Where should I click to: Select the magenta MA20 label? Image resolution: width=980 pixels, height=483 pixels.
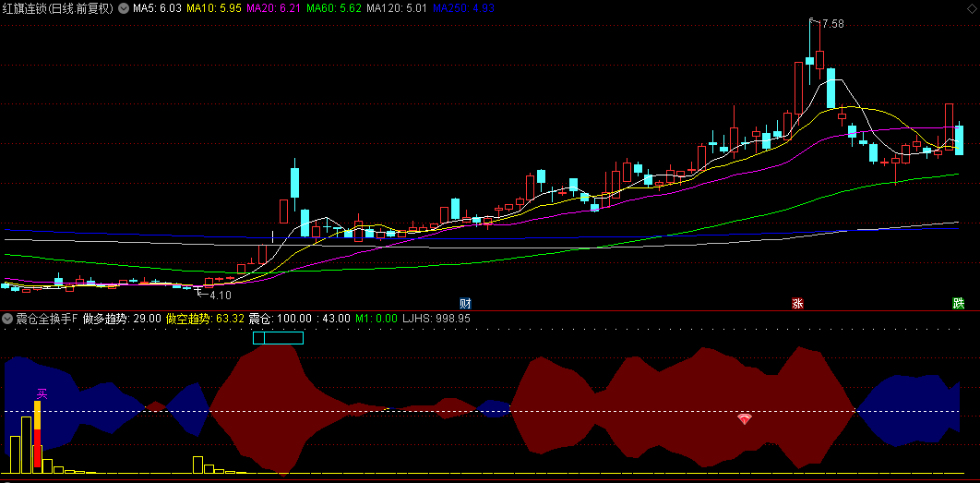(x=274, y=8)
